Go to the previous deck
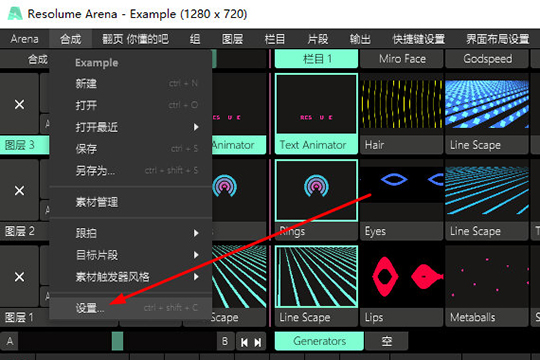The width and height of the screenshot is (540, 360). pos(245,342)
